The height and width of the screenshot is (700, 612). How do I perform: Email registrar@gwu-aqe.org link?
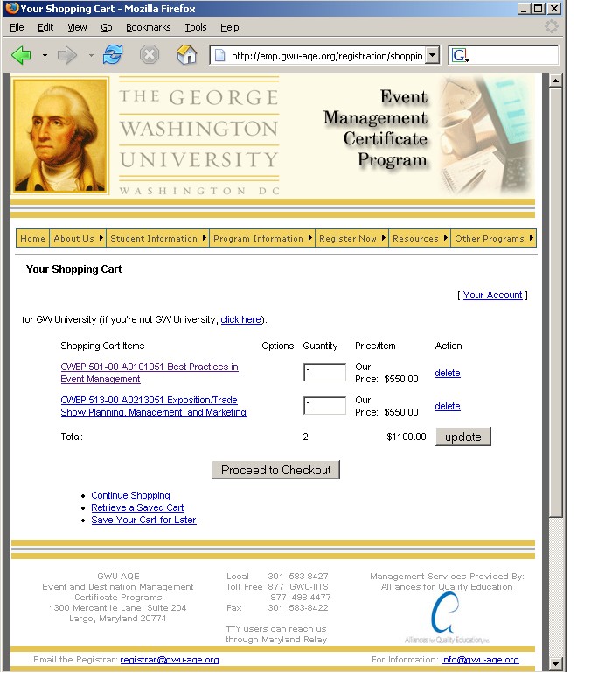click(170, 660)
